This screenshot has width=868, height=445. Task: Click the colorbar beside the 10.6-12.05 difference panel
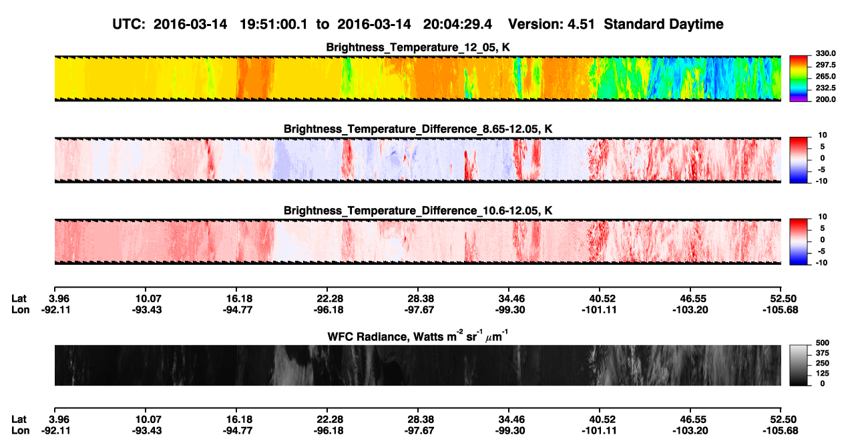[799, 242]
